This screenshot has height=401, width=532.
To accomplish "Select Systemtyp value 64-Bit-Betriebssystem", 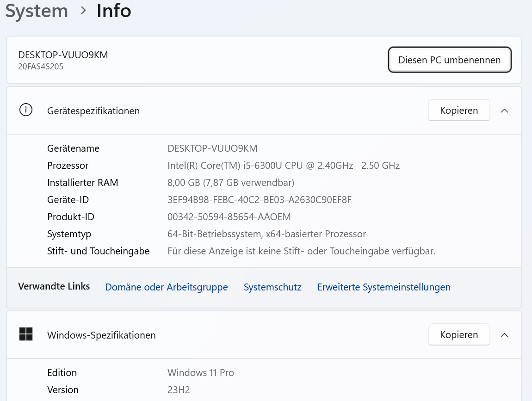I will click(266, 234).
